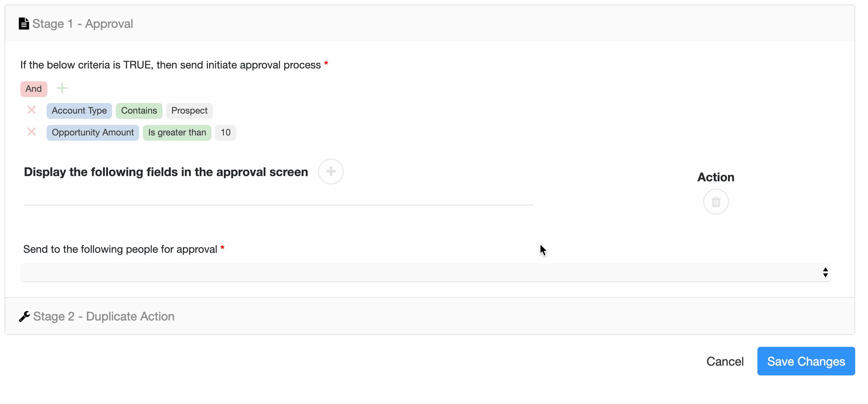Viewport: 868px width, 404px height.
Task: Open the approver selection dropdown
Action: coord(425,272)
